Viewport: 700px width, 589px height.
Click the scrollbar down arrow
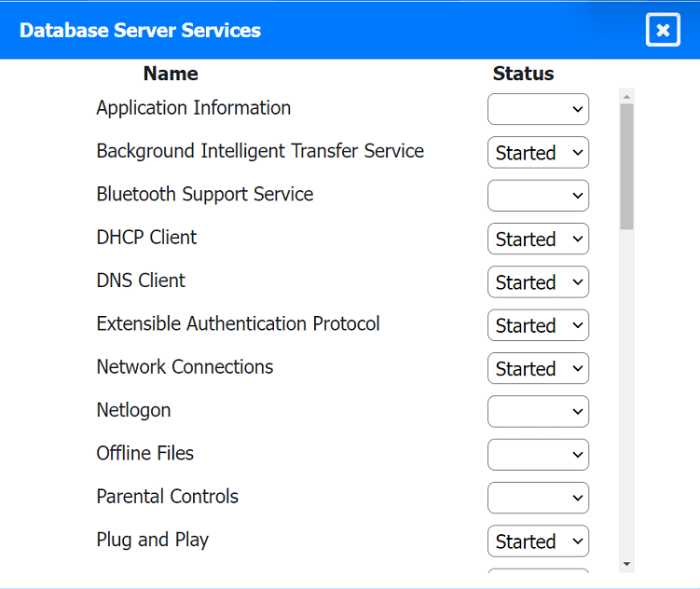626,564
